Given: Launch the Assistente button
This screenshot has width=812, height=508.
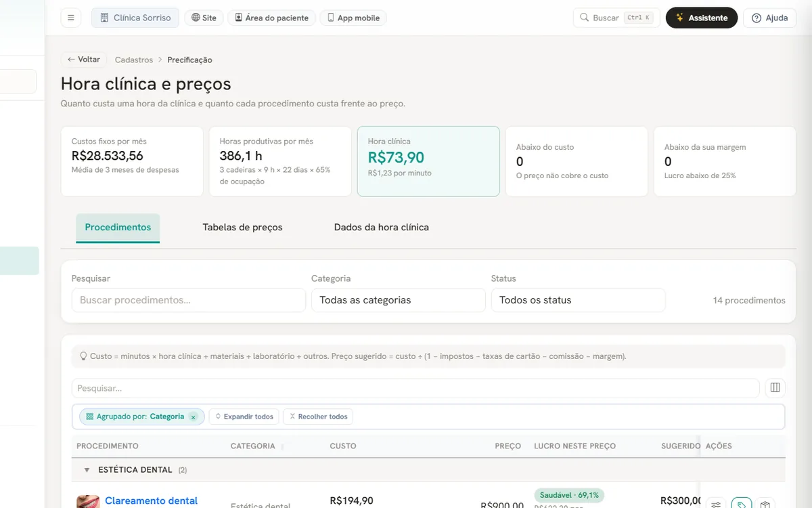Looking at the screenshot, I should (702, 18).
